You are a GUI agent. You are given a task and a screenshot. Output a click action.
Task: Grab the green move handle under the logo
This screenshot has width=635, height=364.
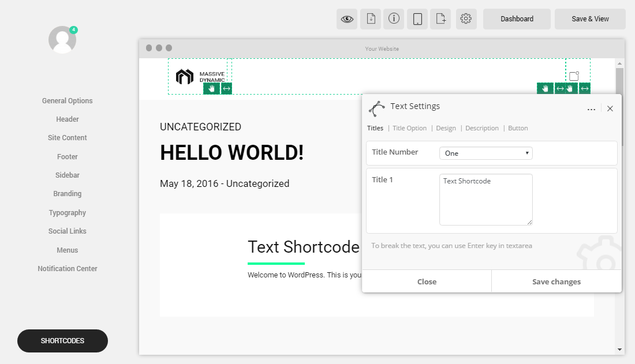[211, 88]
